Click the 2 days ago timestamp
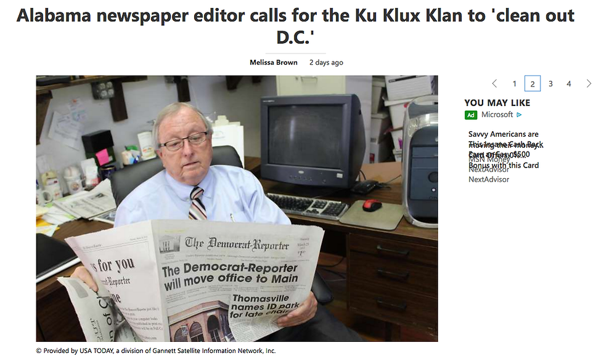The height and width of the screenshot is (364, 604). [326, 62]
